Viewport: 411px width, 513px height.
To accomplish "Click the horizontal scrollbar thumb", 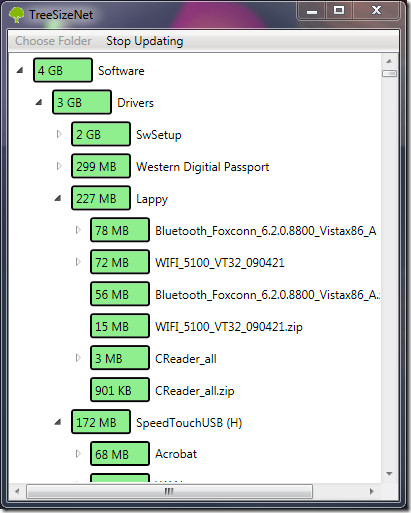I will (170, 491).
